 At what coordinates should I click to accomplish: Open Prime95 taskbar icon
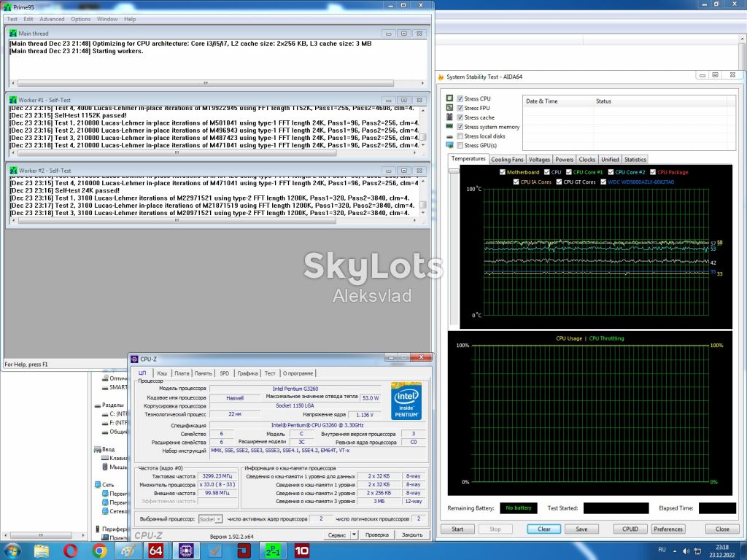(273, 551)
